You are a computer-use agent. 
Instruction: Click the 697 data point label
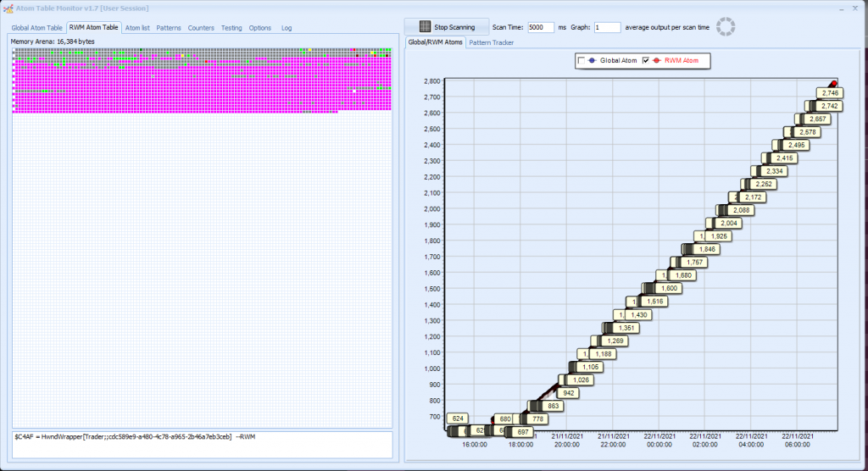(522, 432)
